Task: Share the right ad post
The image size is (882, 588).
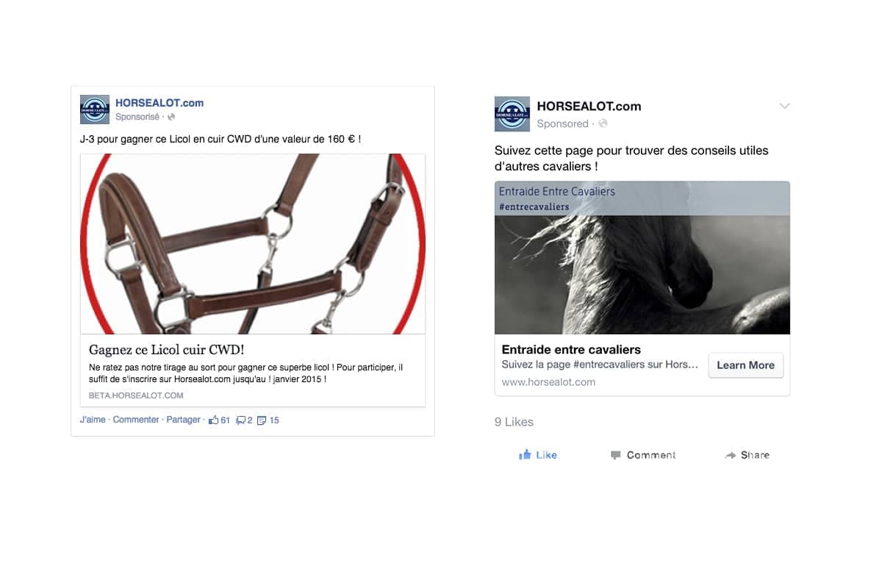Action: pyautogui.click(x=747, y=455)
